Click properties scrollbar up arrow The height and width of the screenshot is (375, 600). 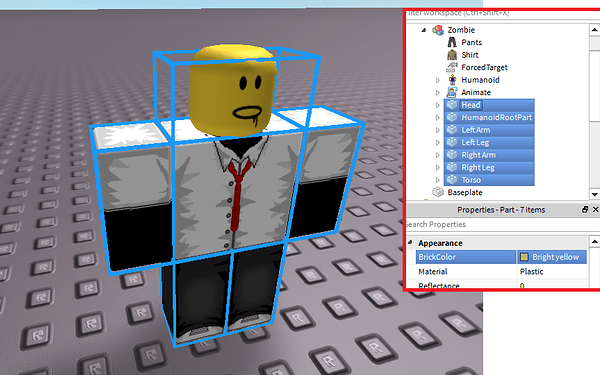click(x=595, y=241)
